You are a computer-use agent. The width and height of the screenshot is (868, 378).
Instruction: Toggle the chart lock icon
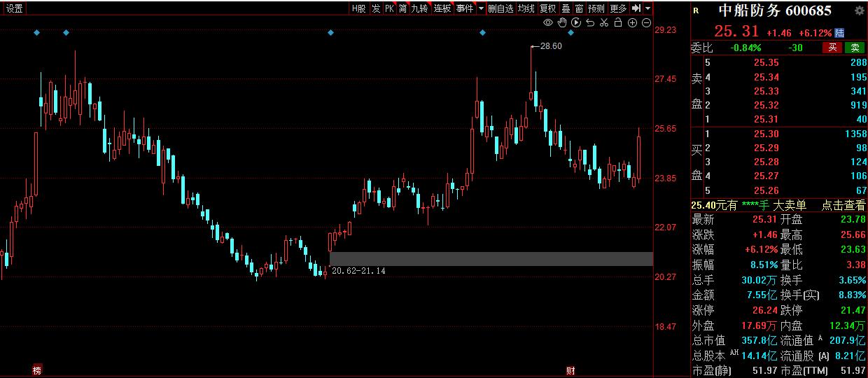[x=618, y=23]
